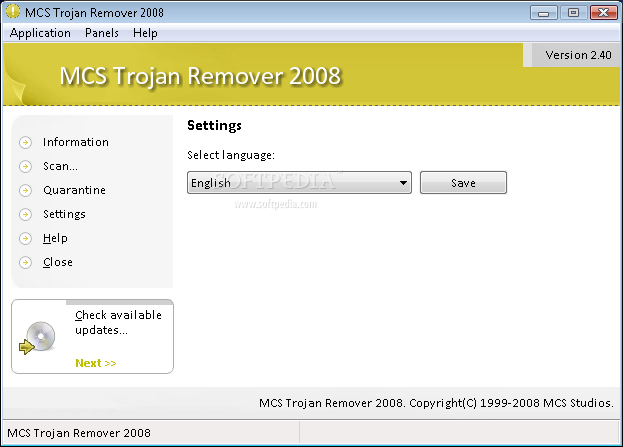Save the selected language

tap(463, 183)
